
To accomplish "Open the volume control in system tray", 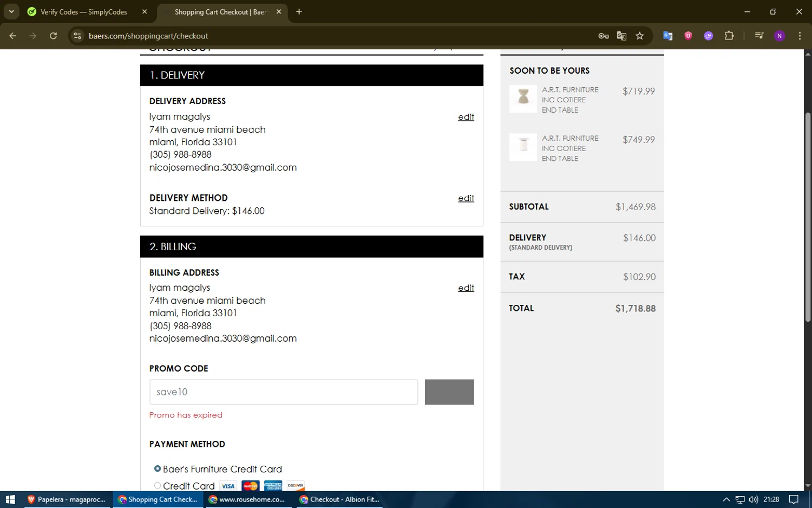I will [x=754, y=499].
